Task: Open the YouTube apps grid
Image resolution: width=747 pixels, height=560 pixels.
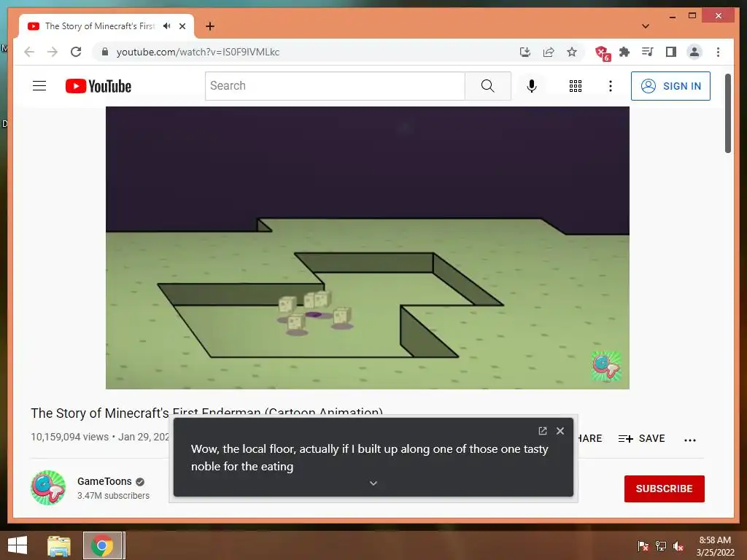Action: pos(576,86)
